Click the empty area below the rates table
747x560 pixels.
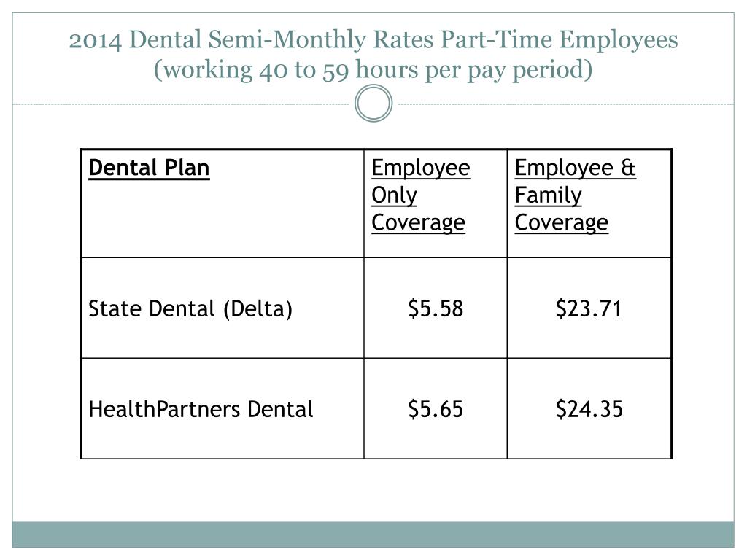tap(373, 489)
